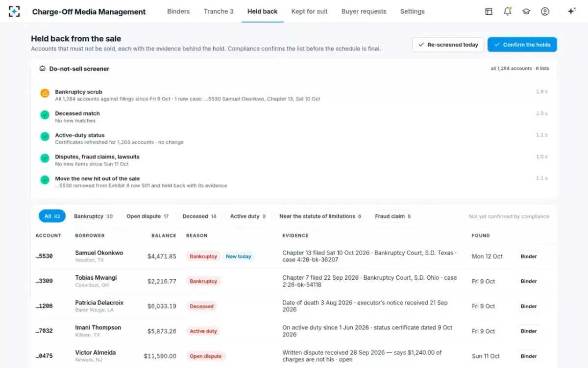Filter by All 82 accounts

pyautogui.click(x=52, y=216)
